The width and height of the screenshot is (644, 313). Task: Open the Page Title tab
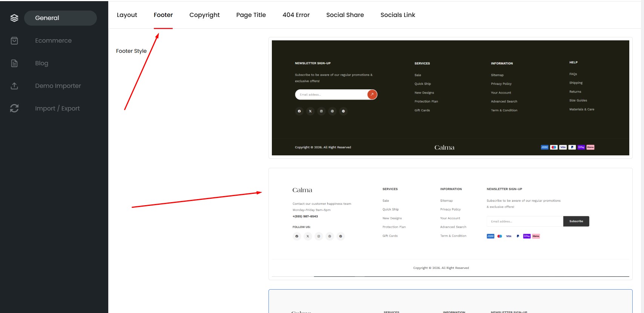[251, 15]
